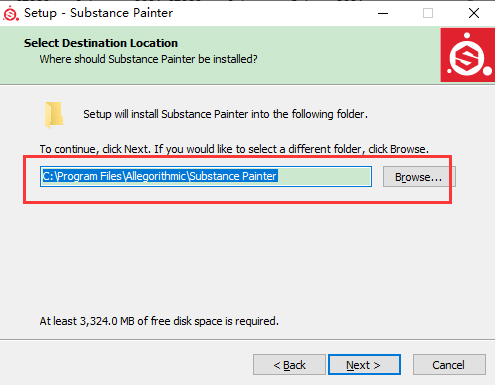Click the highlighted installation path text
Viewport: 495px width, 385px height.
click(x=160, y=176)
